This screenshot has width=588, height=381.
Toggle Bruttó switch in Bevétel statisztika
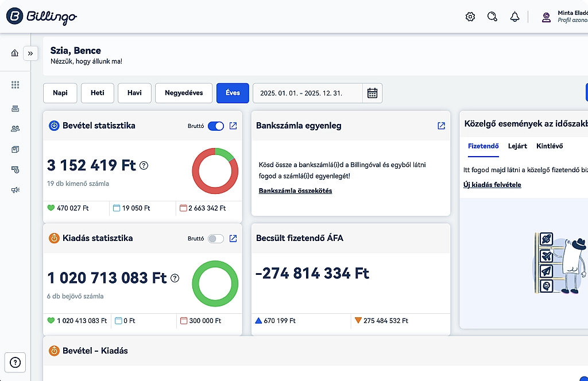tap(216, 126)
